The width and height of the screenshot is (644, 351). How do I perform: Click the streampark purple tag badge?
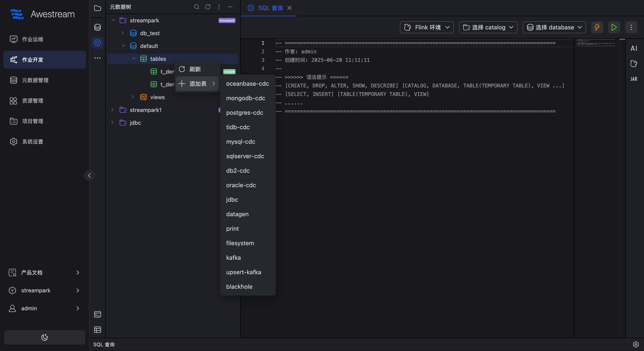click(x=227, y=20)
